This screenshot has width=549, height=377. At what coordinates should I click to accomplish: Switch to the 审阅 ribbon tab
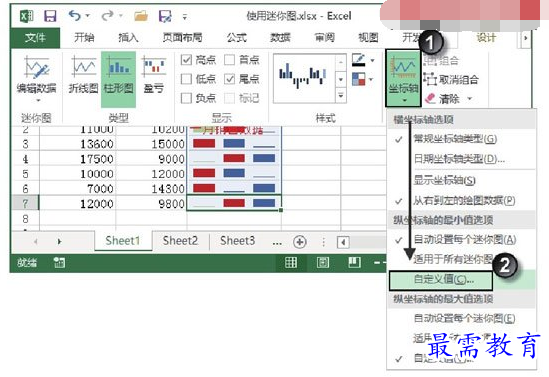click(x=325, y=37)
